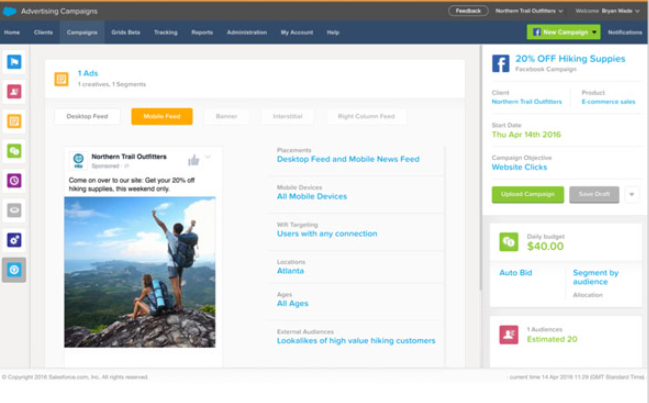Click the red audiences icon in right panel
This screenshot has height=403, width=649.
click(x=509, y=335)
